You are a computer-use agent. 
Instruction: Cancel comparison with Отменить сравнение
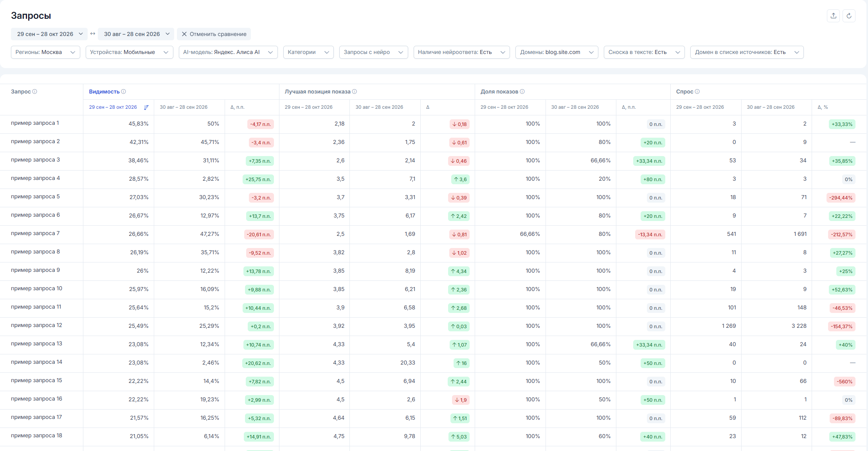tap(214, 34)
